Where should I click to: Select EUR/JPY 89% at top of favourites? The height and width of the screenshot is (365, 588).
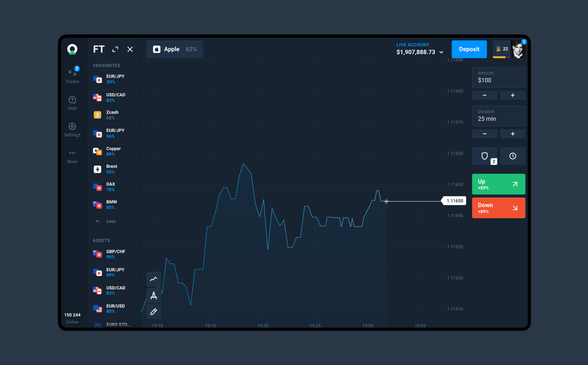[109, 79]
